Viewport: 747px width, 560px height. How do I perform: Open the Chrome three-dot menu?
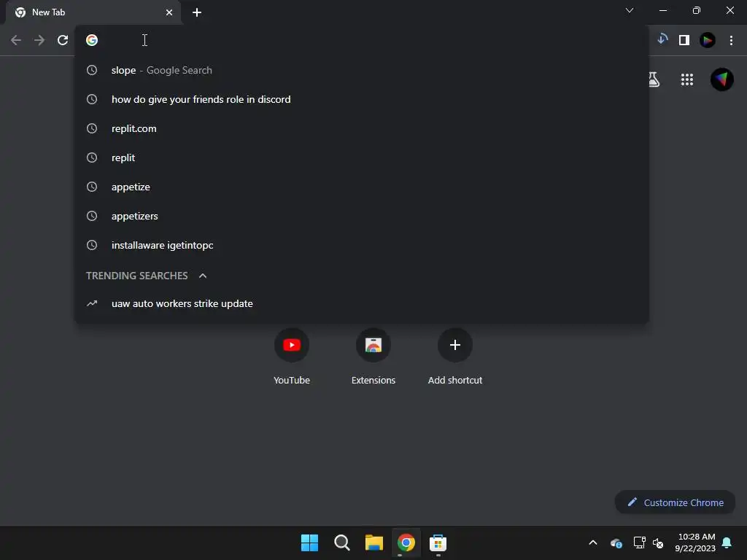[x=731, y=41]
